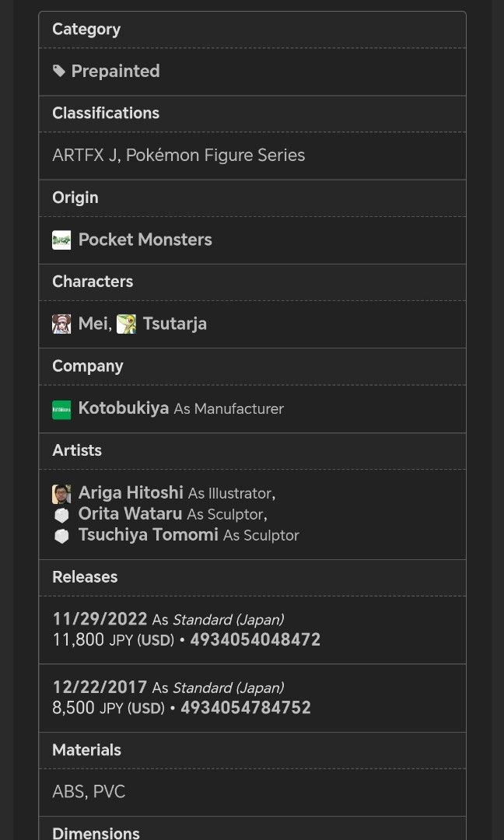
Task: Go to the Pocket Monsters origin page
Action: (x=145, y=240)
